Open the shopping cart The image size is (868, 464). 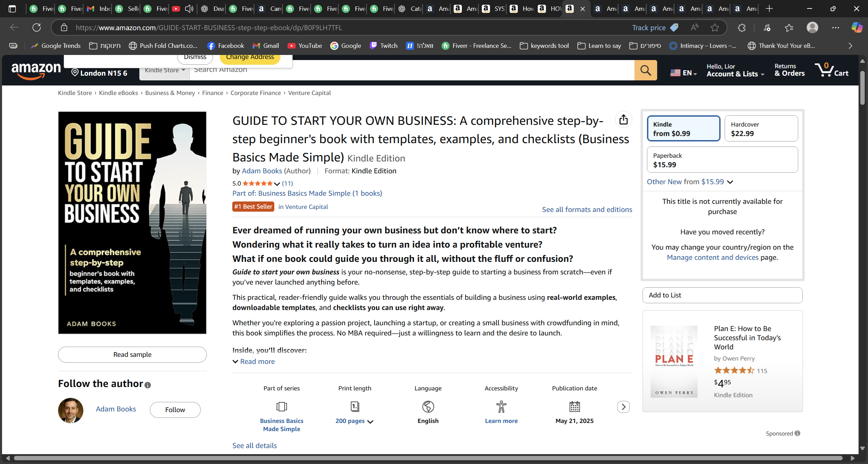[831, 70]
